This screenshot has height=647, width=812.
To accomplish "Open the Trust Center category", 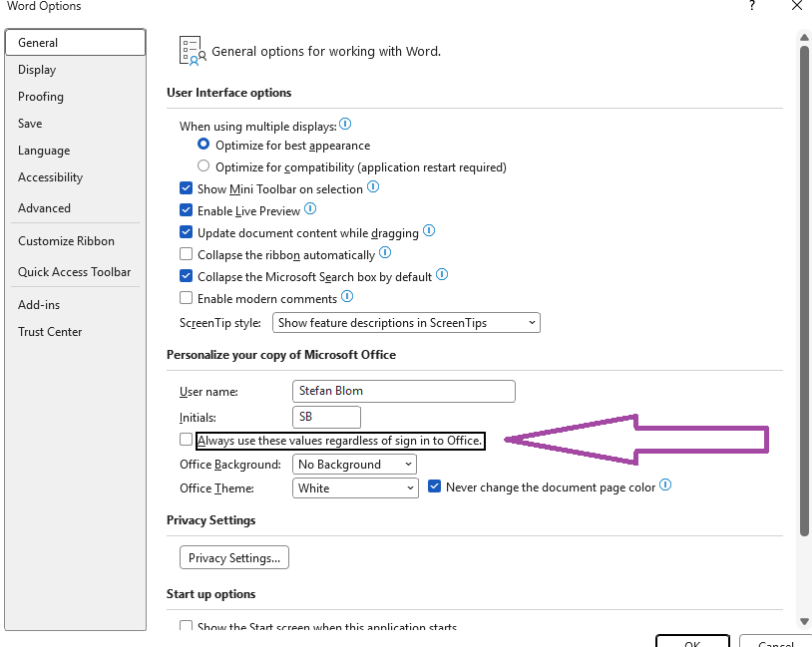I will coord(76,332).
